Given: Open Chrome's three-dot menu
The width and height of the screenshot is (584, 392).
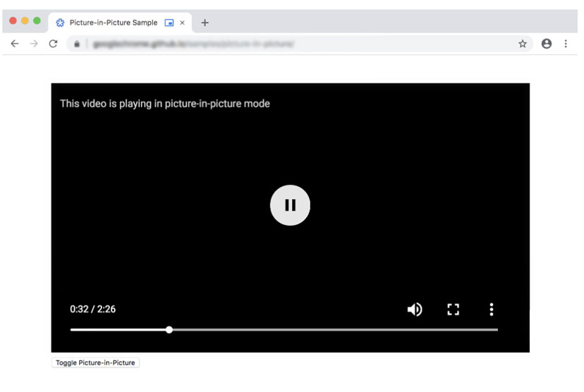Looking at the screenshot, I should pos(566,44).
